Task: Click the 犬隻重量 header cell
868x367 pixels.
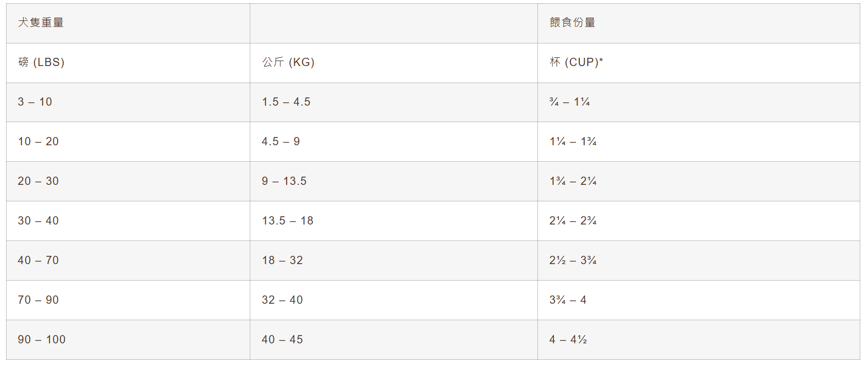Action: [41, 23]
